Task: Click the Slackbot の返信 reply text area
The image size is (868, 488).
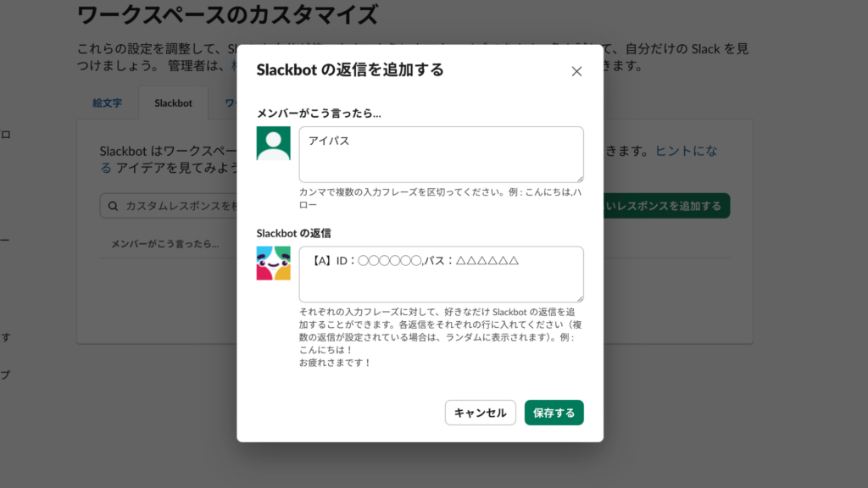Action: click(x=441, y=273)
